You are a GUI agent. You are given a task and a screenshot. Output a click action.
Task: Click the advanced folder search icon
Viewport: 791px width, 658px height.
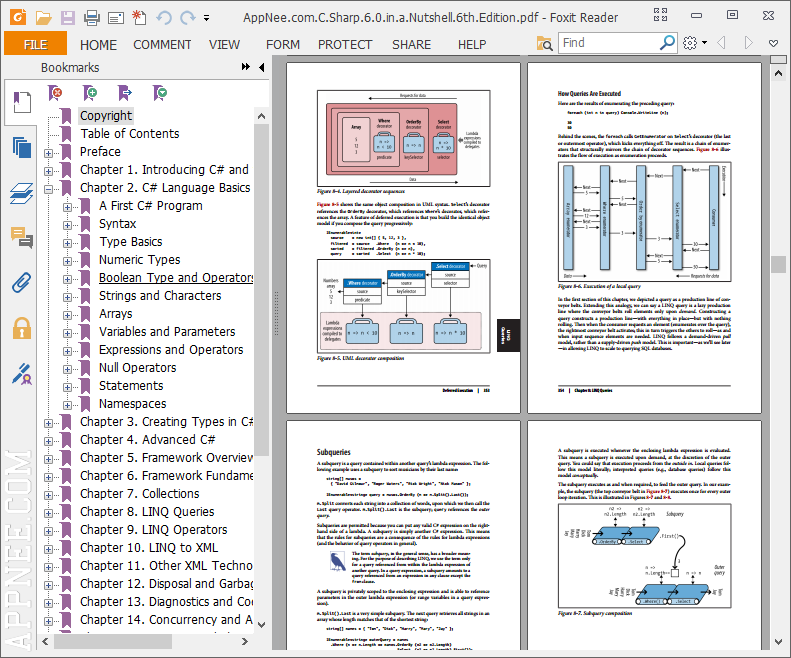coord(544,43)
